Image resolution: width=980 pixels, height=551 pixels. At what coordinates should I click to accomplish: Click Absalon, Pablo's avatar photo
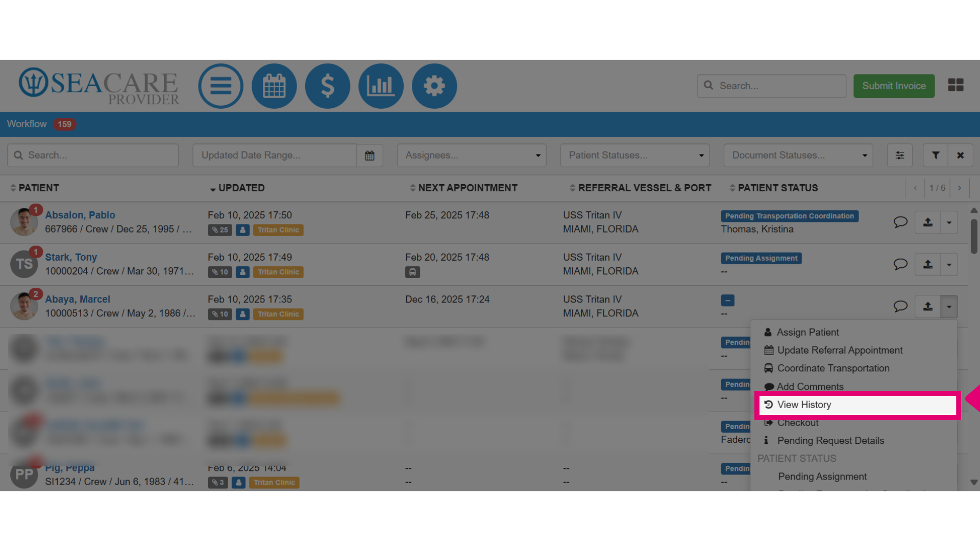(x=24, y=222)
